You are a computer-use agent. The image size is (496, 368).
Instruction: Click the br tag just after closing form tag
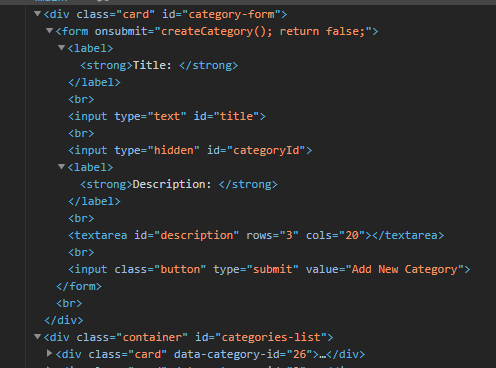(x=69, y=303)
